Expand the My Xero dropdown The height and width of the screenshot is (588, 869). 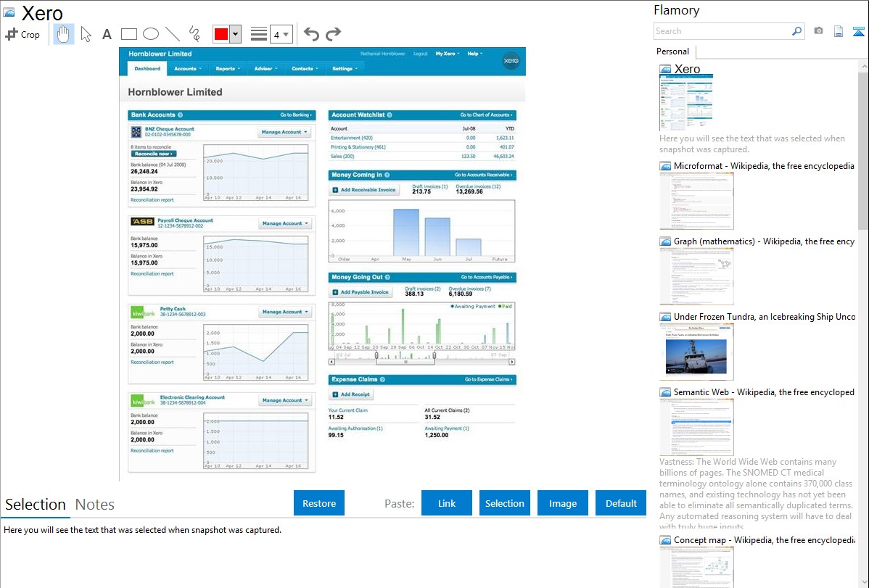[448, 54]
